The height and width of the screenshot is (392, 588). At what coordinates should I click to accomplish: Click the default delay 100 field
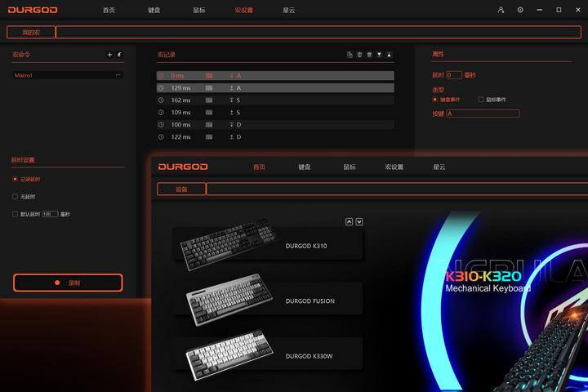coord(51,214)
